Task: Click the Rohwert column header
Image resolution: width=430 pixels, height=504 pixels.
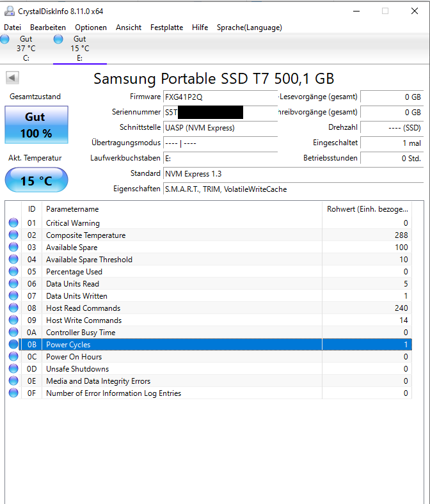Action: pyautogui.click(x=367, y=209)
